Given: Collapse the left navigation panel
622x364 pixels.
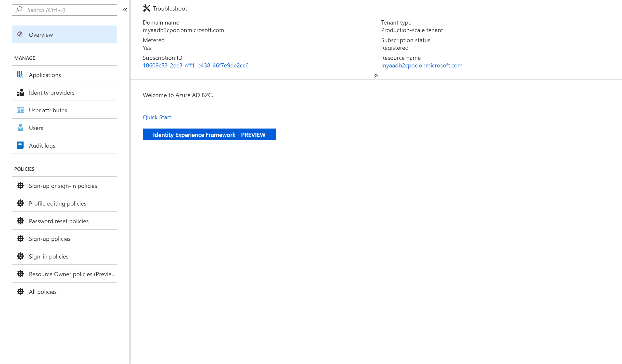Looking at the screenshot, I should 125,10.
